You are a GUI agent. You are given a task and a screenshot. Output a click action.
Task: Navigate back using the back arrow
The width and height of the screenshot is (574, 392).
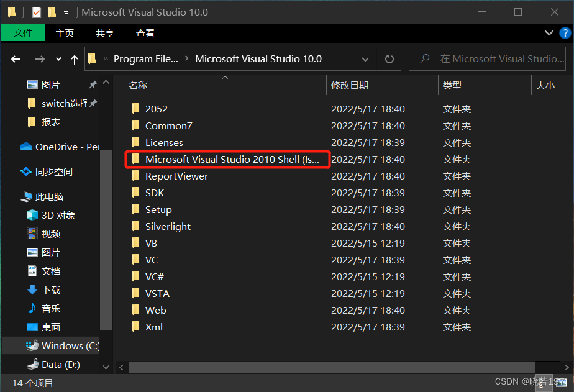(16, 58)
